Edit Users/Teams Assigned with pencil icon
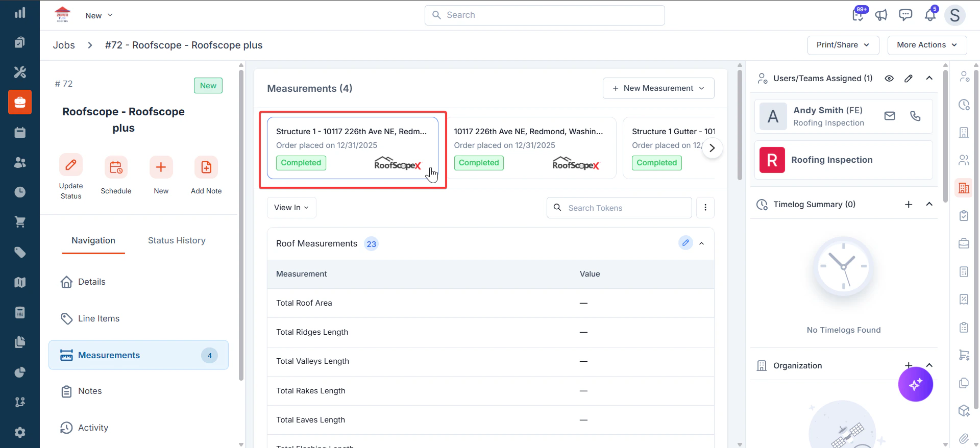The width and height of the screenshot is (980, 448). coord(909,78)
